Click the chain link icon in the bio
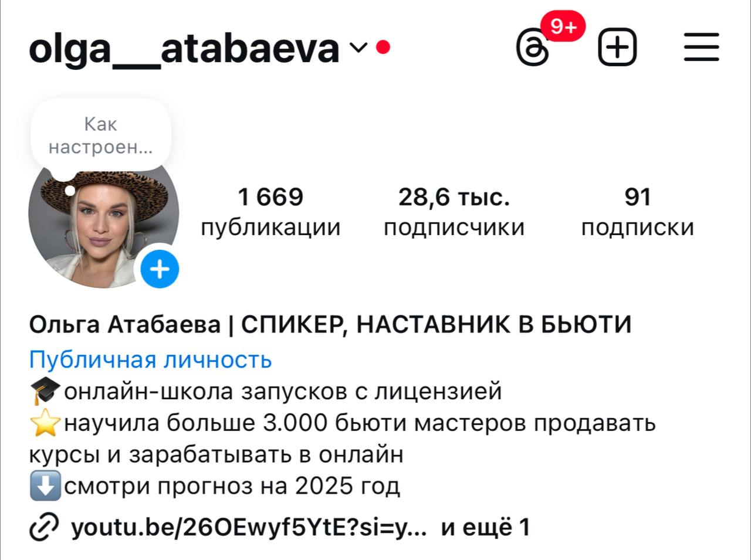751x560 pixels. point(44,527)
